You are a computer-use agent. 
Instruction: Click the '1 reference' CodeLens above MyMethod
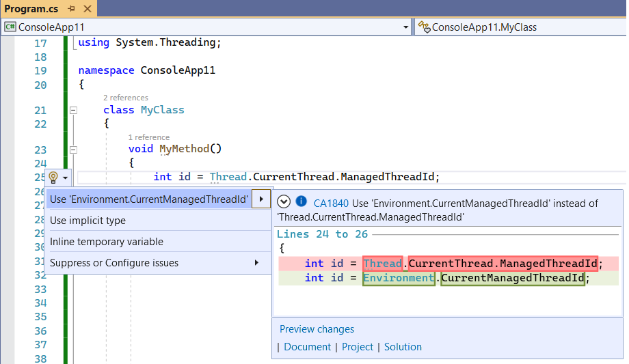[x=149, y=137]
